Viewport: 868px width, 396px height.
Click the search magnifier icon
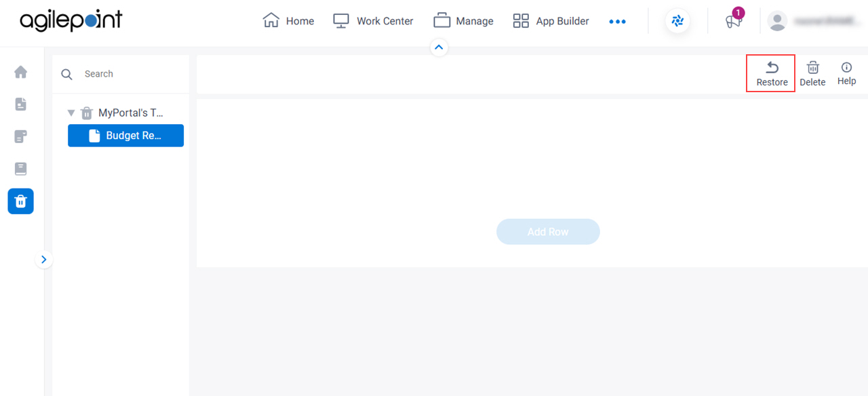(66, 75)
